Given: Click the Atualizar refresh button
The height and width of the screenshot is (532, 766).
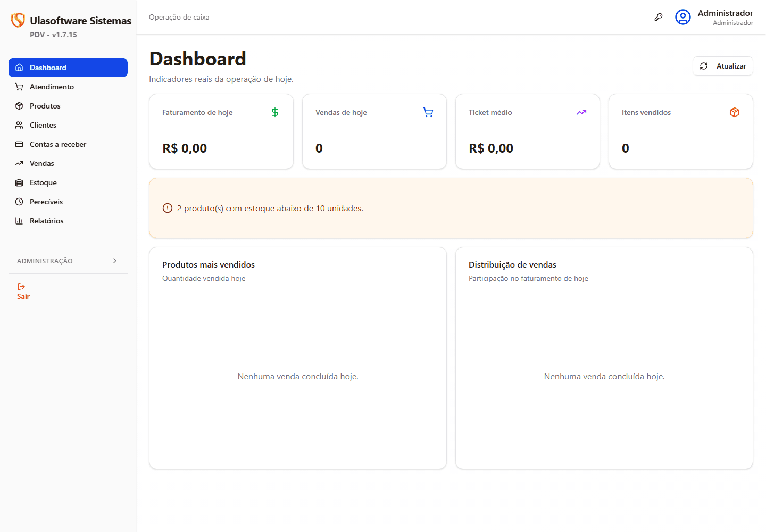Looking at the screenshot, I should [723, 66].
